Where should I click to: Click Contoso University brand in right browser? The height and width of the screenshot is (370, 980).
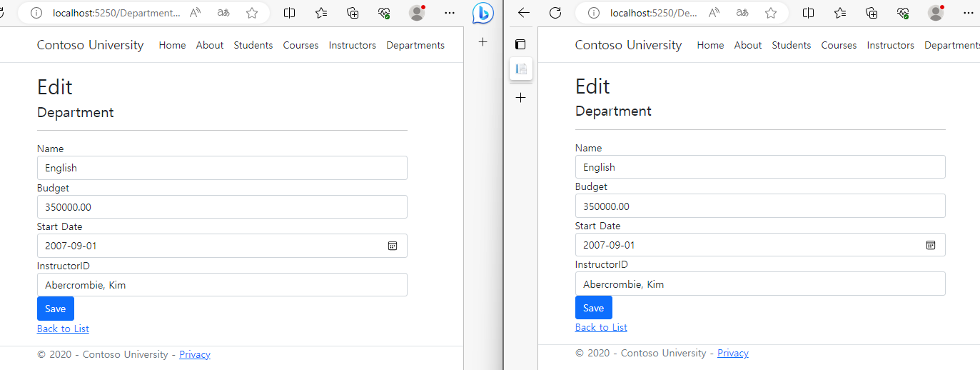tap(629, 45)
